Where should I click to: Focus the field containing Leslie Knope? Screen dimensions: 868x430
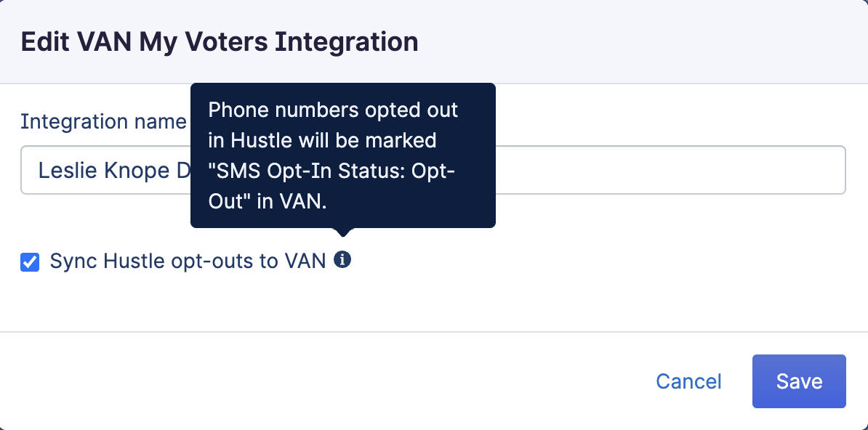point(433,170)
